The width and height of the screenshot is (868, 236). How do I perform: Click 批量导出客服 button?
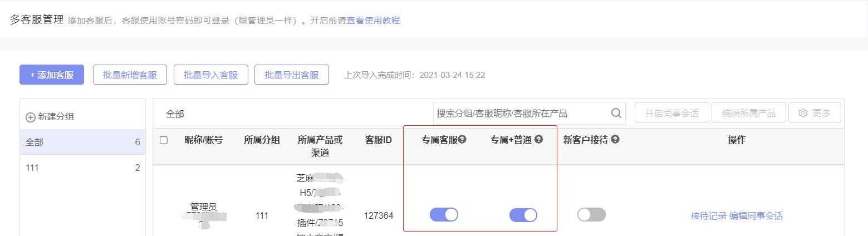pos(292,75)
